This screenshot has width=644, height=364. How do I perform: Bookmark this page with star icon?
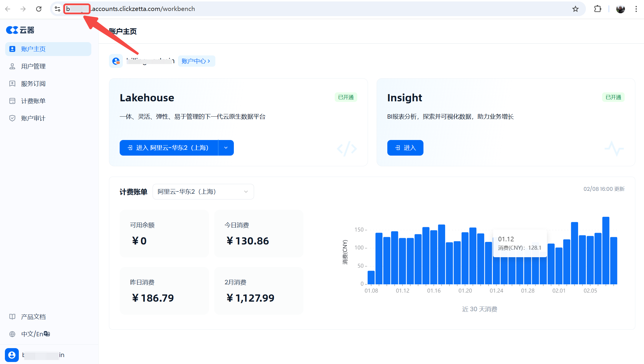coord(575,9)
